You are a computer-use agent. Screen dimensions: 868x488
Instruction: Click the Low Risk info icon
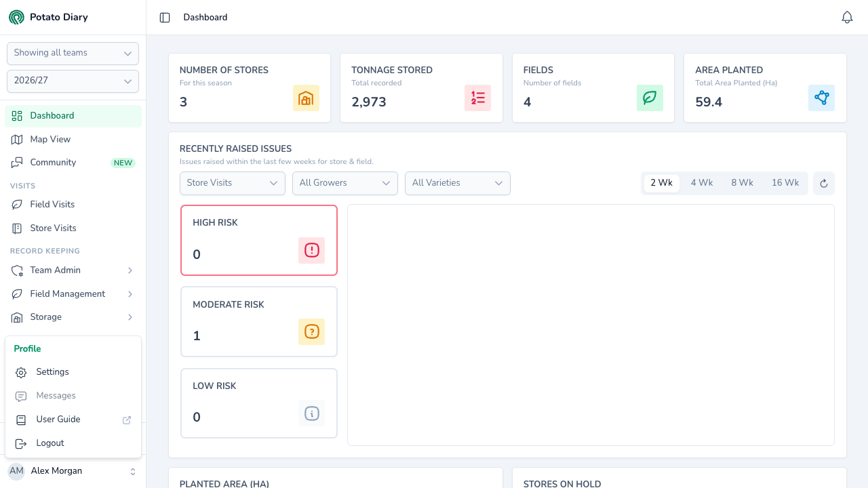coord(312,413)
